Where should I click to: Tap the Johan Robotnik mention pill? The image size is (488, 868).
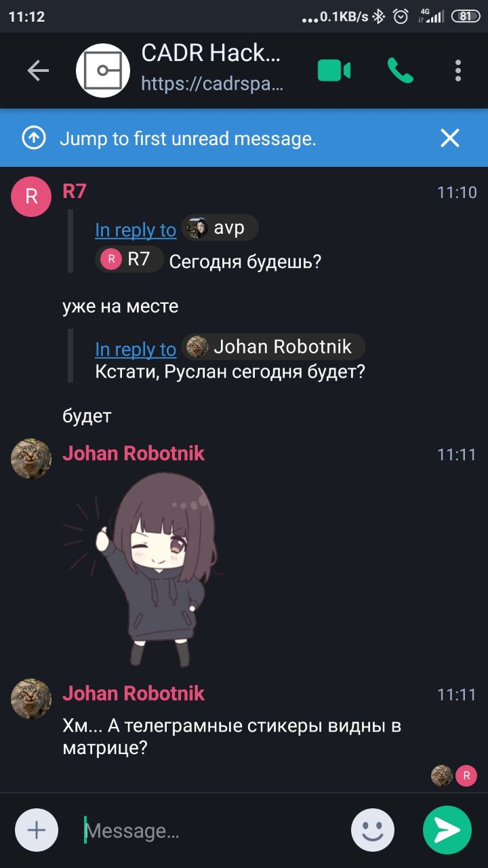pos(273,347)
